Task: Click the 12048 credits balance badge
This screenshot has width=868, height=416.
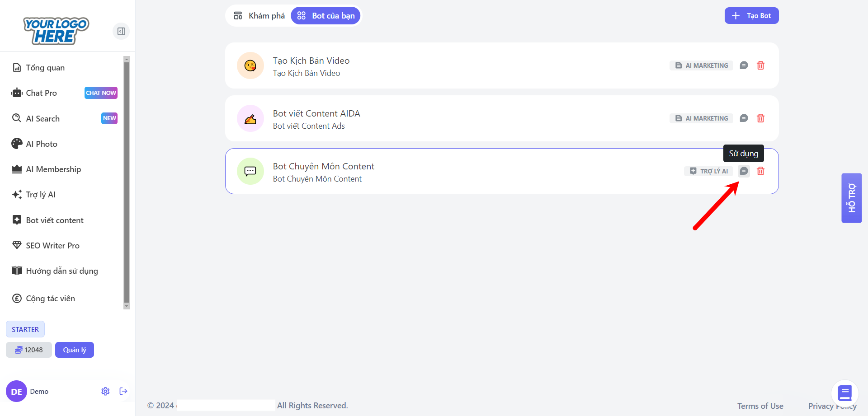Action: click(29, 350)
